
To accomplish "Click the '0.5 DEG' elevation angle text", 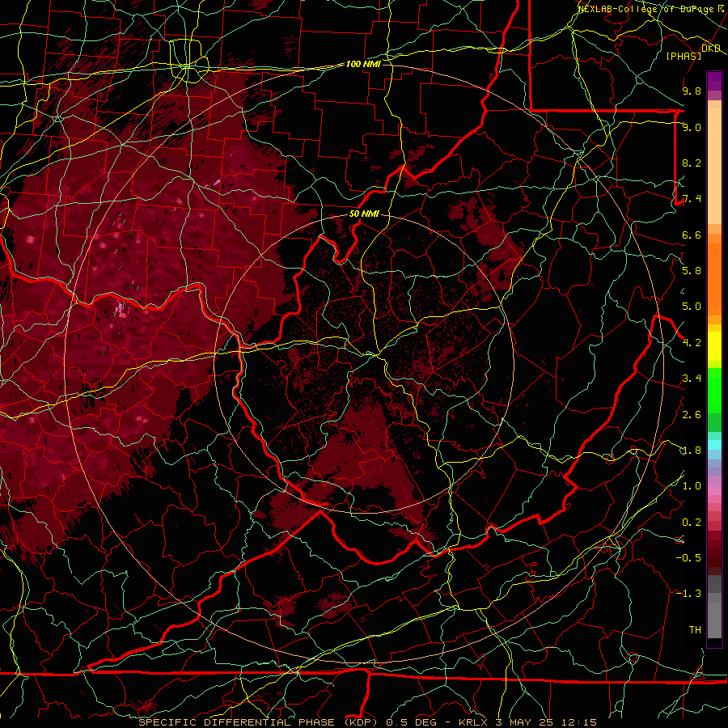I will pos(413,722).
